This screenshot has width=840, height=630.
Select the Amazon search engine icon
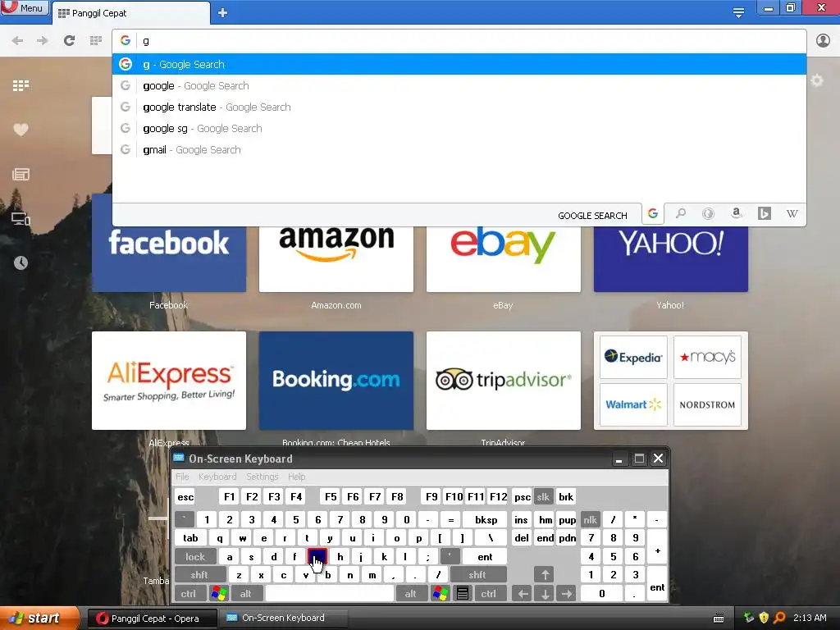point(737,214)
